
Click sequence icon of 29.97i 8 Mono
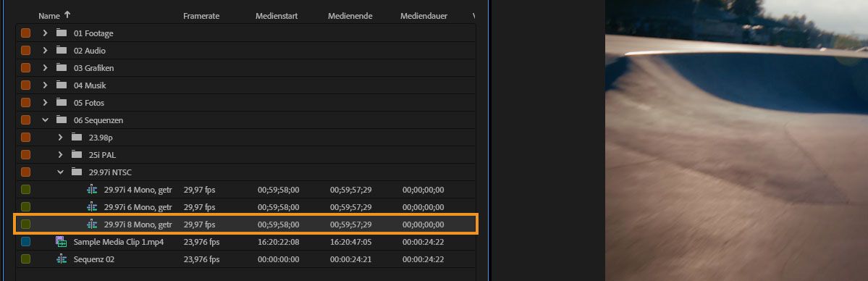(92, 225)
